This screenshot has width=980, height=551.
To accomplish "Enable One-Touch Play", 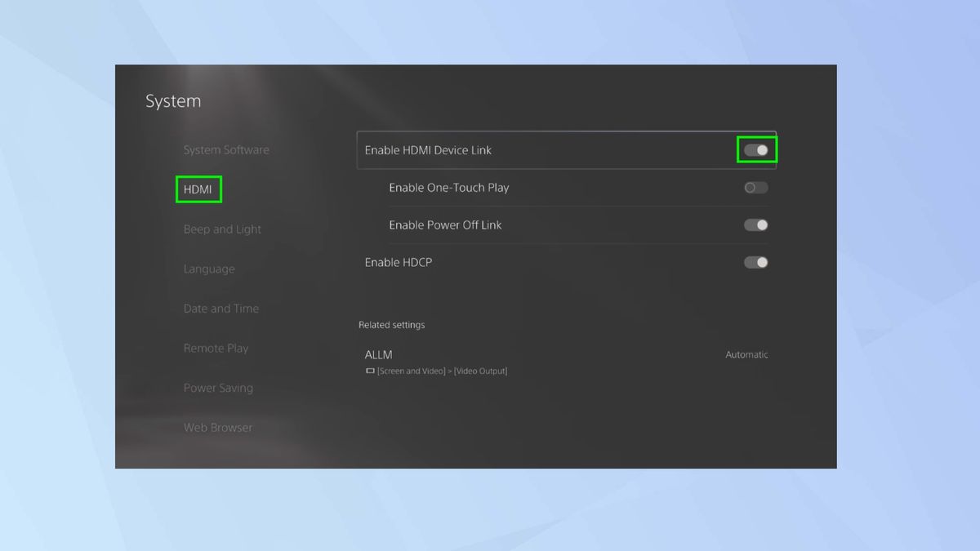I will pyautogui.click(x=755, y=187).
